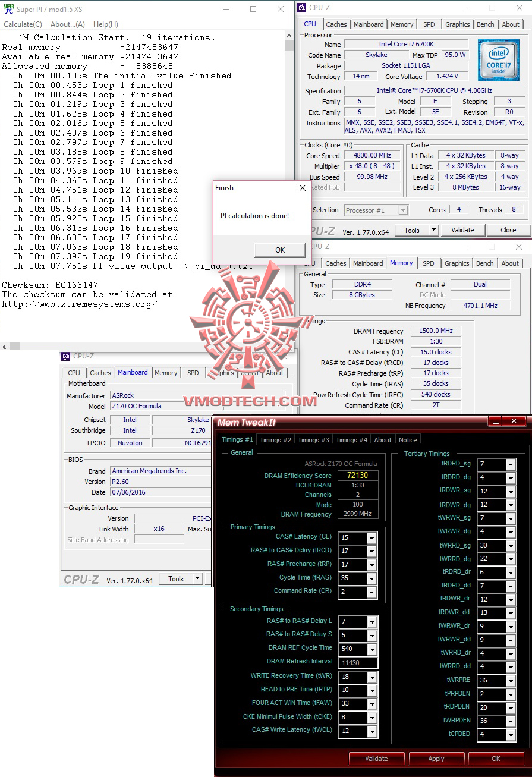Open the Calculate menu in Super PI

[x=23, y=24]
